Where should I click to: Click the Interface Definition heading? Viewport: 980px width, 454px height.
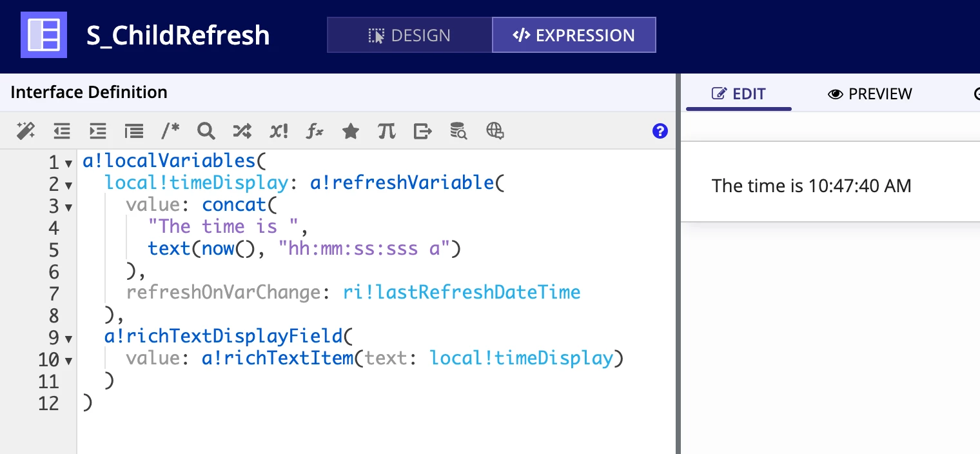89,92
